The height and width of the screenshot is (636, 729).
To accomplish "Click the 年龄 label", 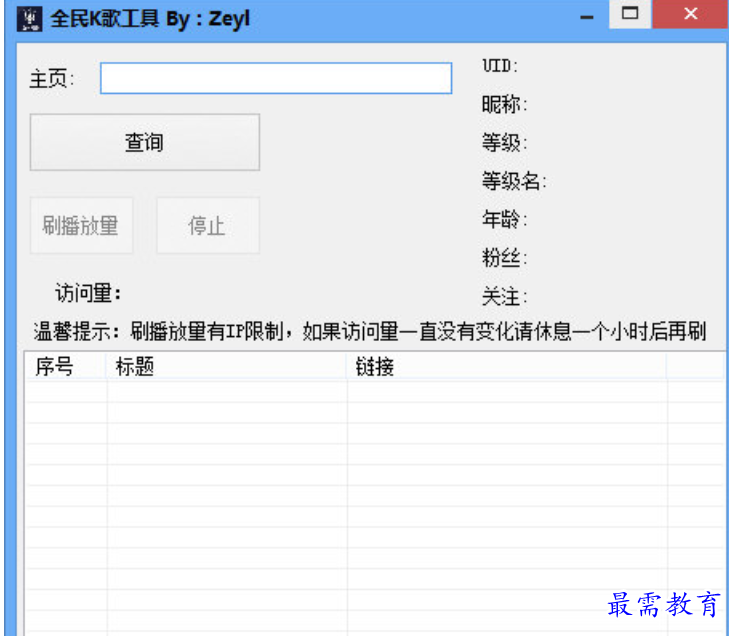I will (504, 219).
